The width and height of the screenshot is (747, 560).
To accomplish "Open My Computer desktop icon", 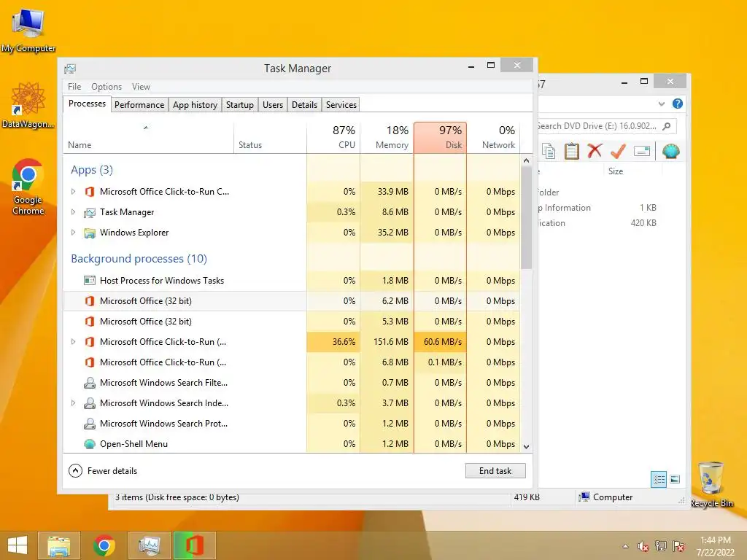I will click(x=28, y=31).
